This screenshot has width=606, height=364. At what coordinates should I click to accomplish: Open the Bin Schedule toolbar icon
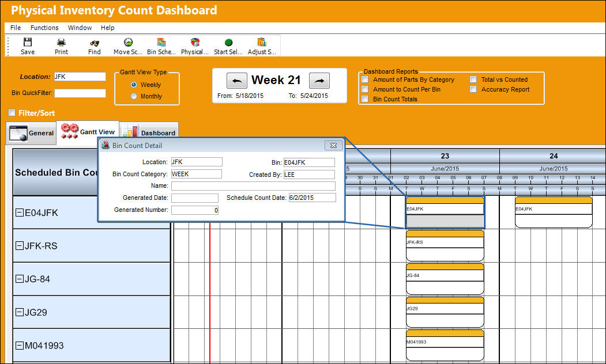point(161,42)
